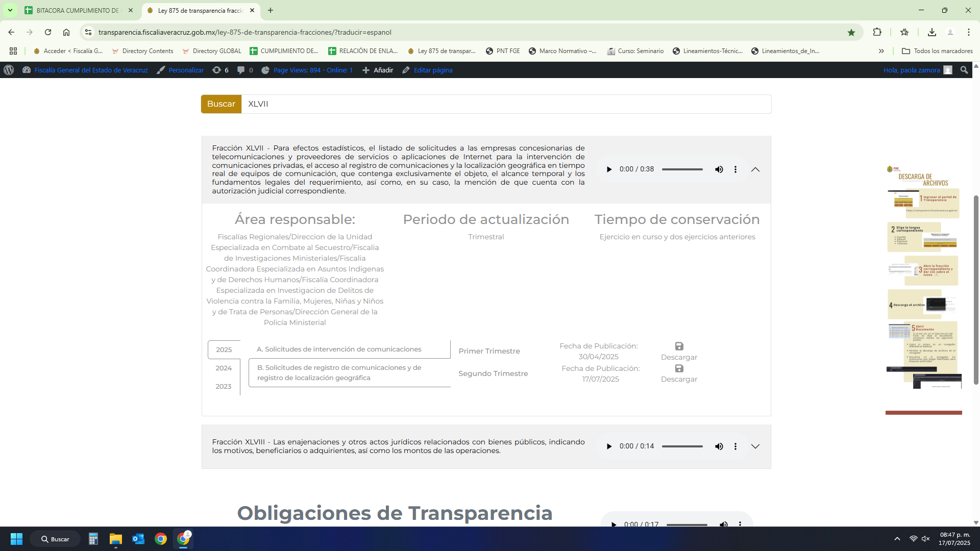Open the browser extensions puzzle icon

(877, 32)
